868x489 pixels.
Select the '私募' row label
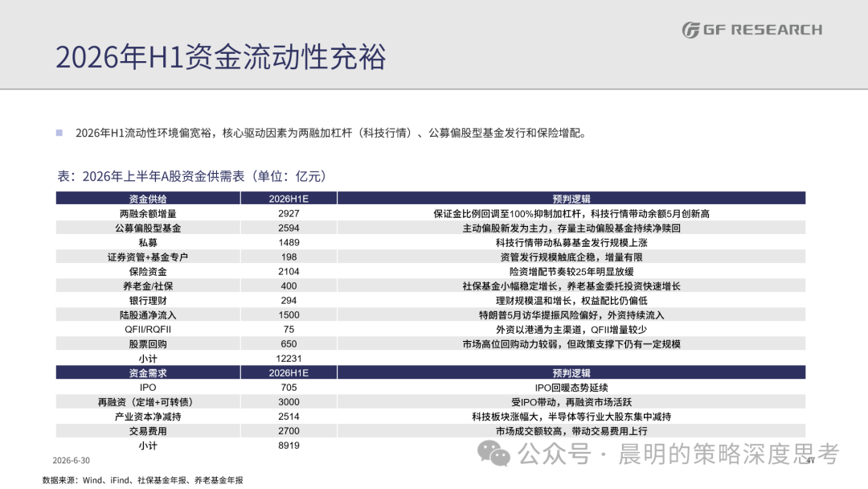148,243
